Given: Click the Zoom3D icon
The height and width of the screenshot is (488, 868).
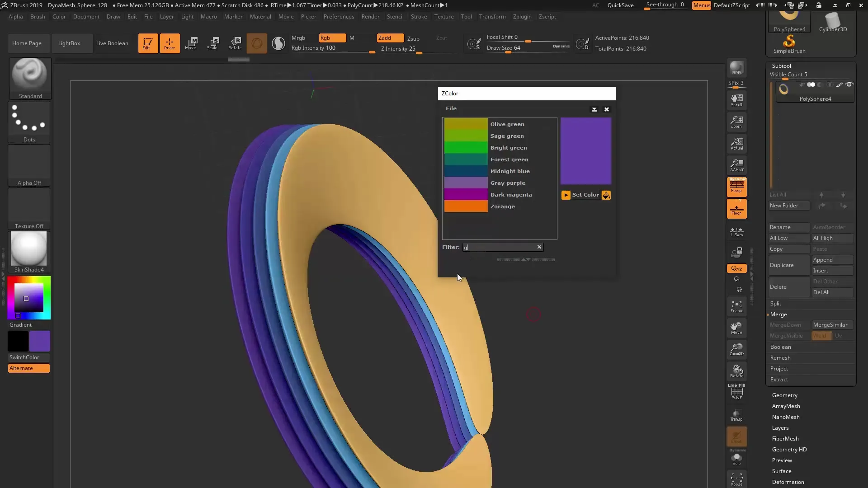Looking at the screenshot, I should [x=736, y=349].
